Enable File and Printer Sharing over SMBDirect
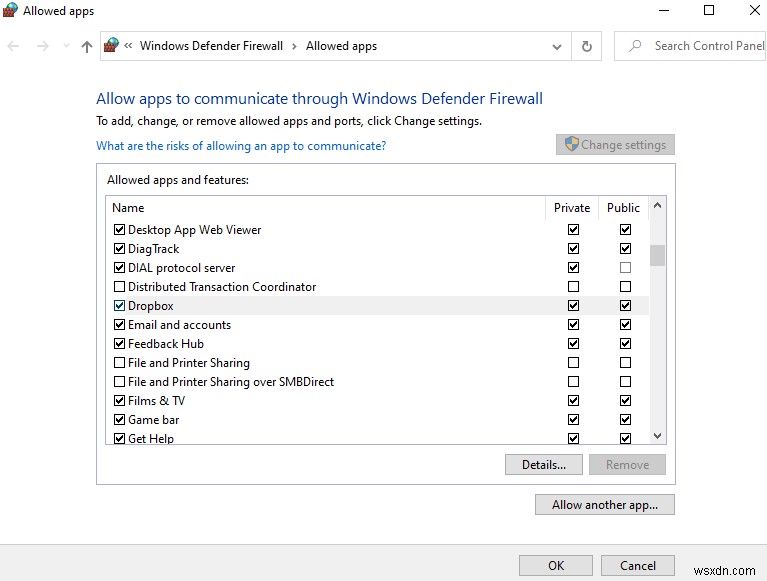 (x=119, y=381)
